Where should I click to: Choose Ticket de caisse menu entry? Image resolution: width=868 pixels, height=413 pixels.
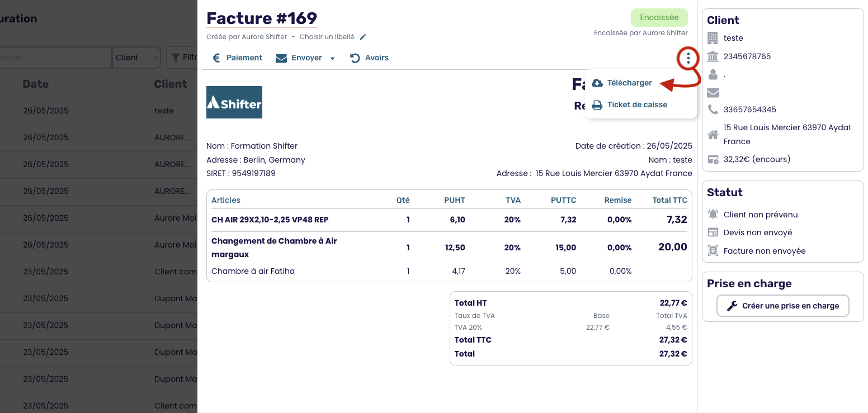coord(636,105)
